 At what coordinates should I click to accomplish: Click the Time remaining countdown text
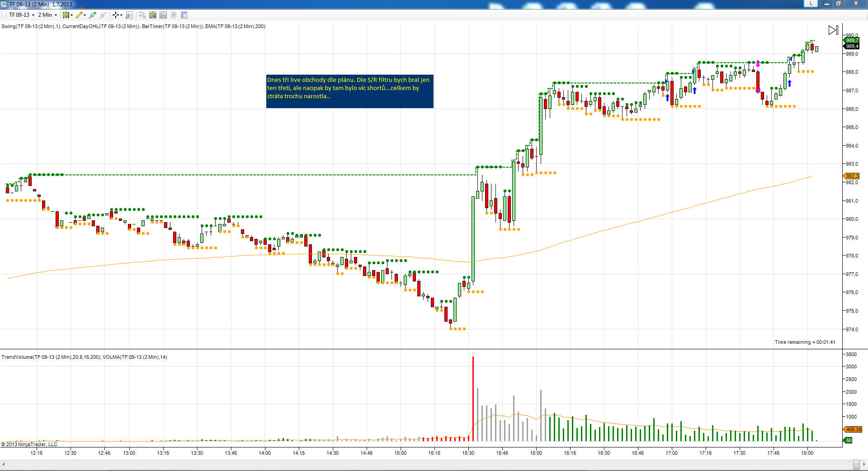click(805, 342)
